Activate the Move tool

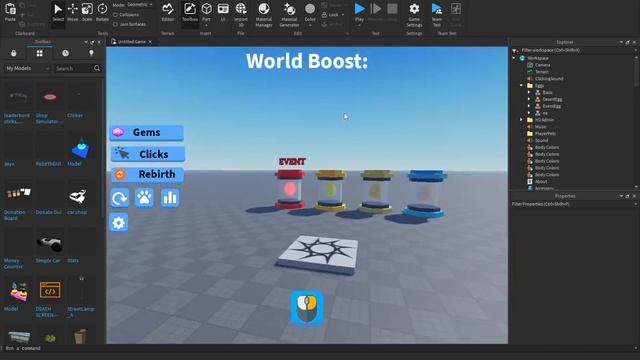[x=73, y=12]
